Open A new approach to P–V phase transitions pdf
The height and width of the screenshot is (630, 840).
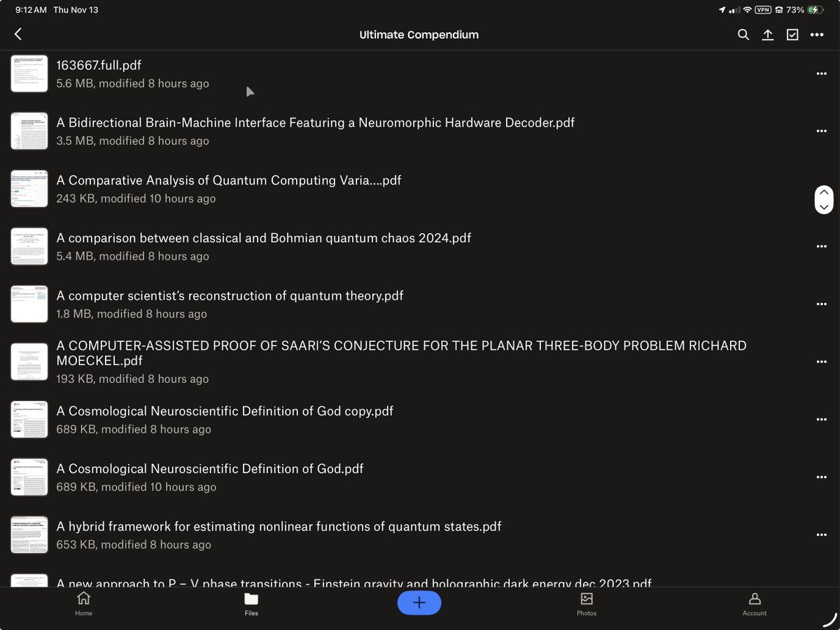(354, 582)
